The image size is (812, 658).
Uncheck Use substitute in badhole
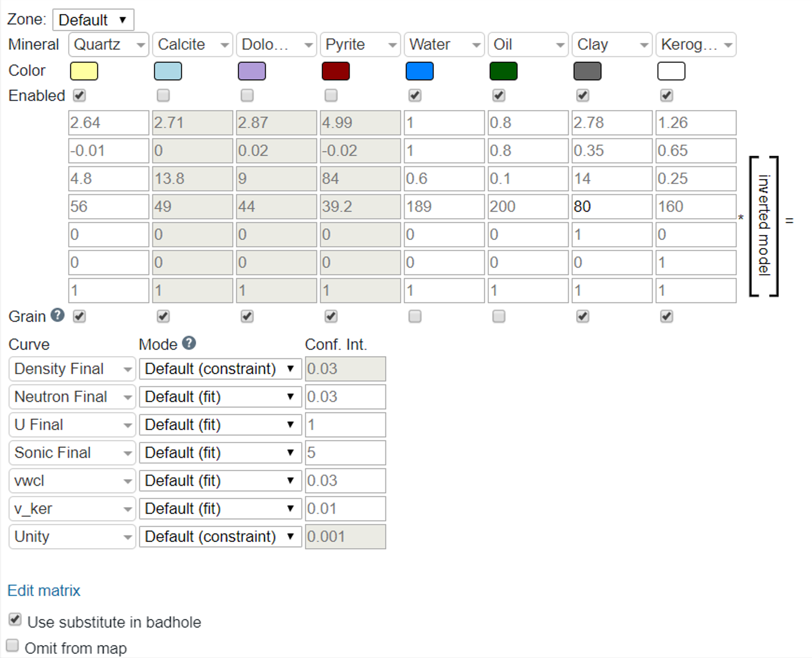click(15, 620)
